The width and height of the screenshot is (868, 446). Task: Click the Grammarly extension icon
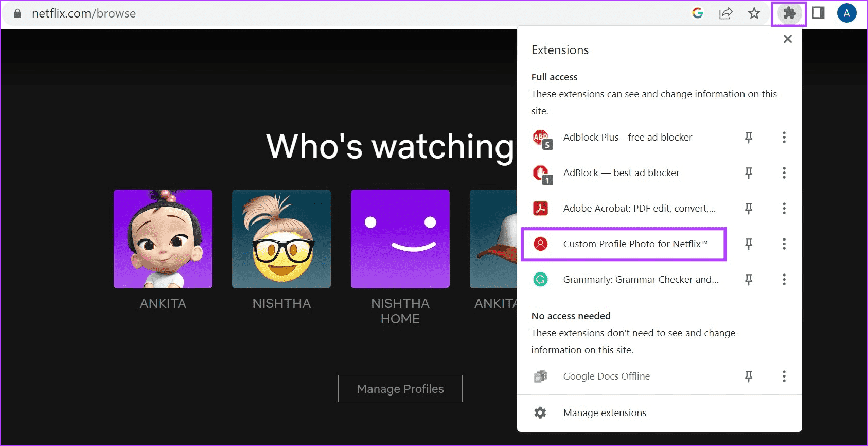pos(540,280)
